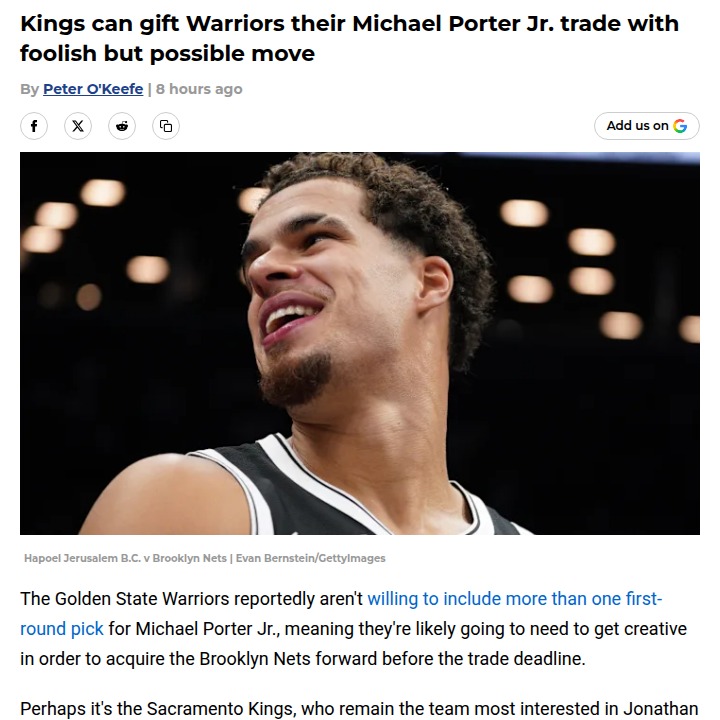
Task: Click the '8 hours ago' timestamp
Action: [199, 89]
